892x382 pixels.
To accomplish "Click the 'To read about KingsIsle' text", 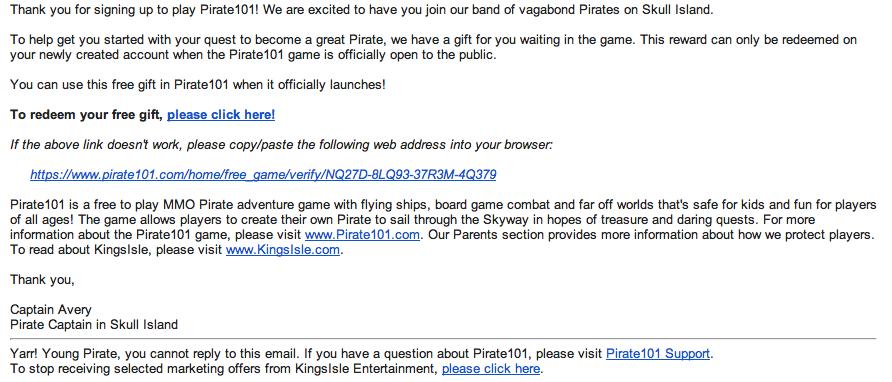I will (x=116, y=249).
